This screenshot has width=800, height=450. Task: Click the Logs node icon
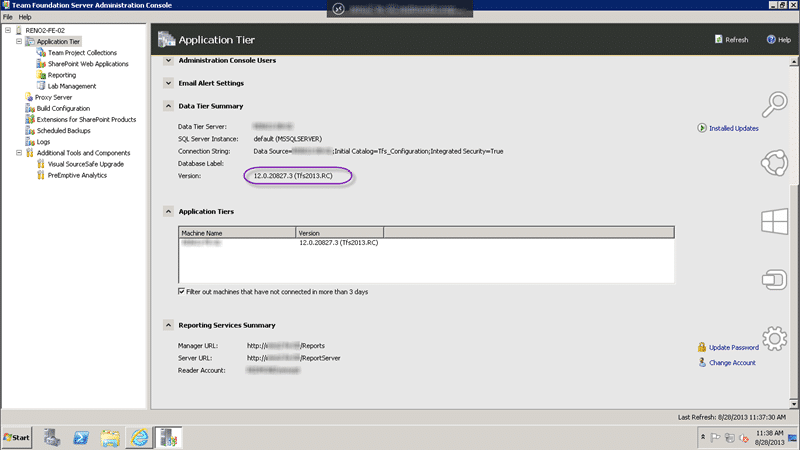(30, 142)
